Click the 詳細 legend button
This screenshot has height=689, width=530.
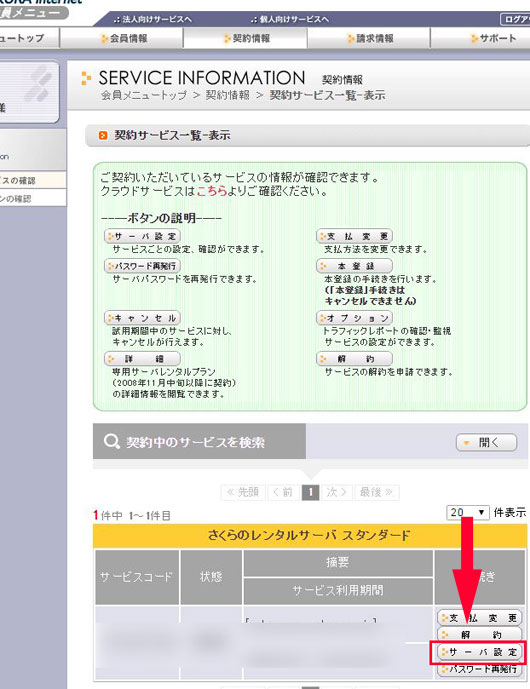pyautogui.click(x=142, y=359)
